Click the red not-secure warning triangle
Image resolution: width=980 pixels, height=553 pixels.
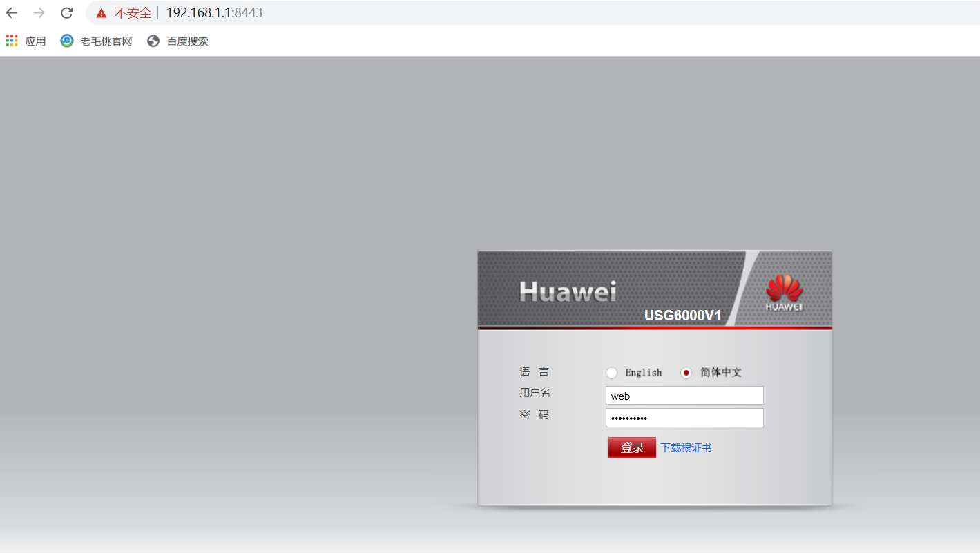coord(102,13)
